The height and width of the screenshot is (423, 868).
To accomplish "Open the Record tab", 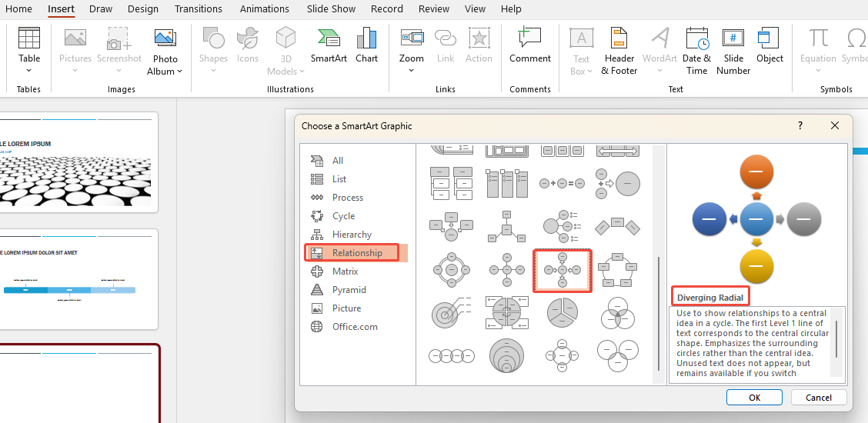I will coord(387,9).
